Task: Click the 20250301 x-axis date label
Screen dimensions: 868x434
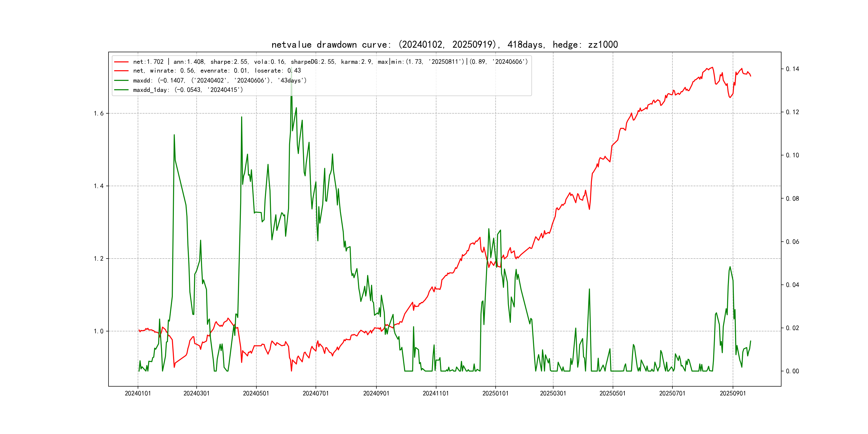Action: 553,394
